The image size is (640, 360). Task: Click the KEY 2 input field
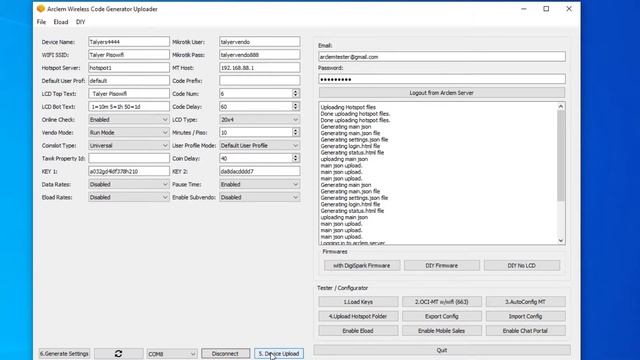(x=260, y=171)
